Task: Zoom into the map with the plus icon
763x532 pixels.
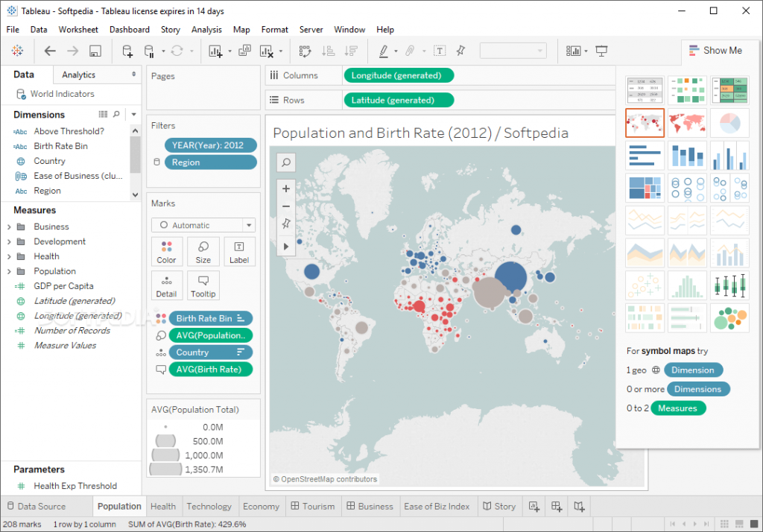Action: tap(286, 188)
